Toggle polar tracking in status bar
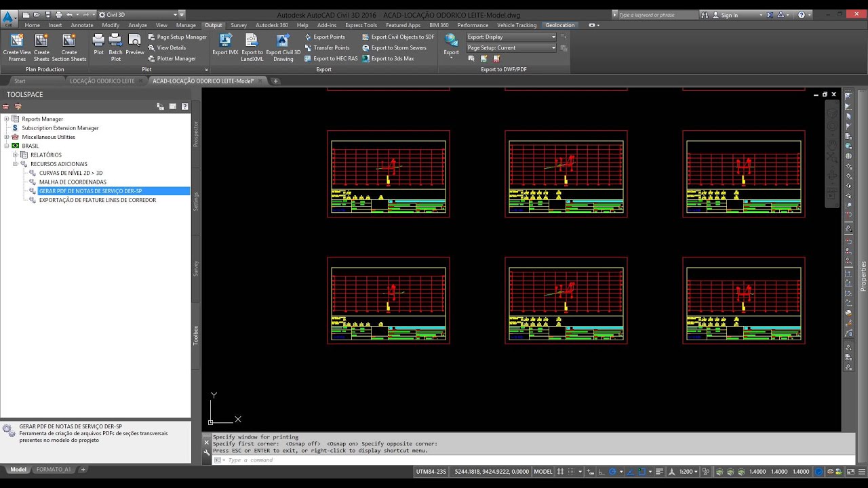 [x=612, y=472]
